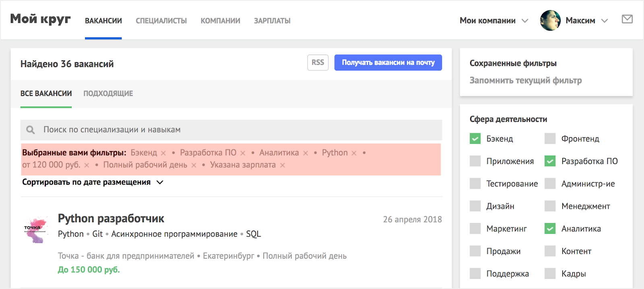Image resolution: width=644 pixels, height=289 pixels.
Task: Open Сортировать по дате размещения dropdown
Action: pos(160,182)
